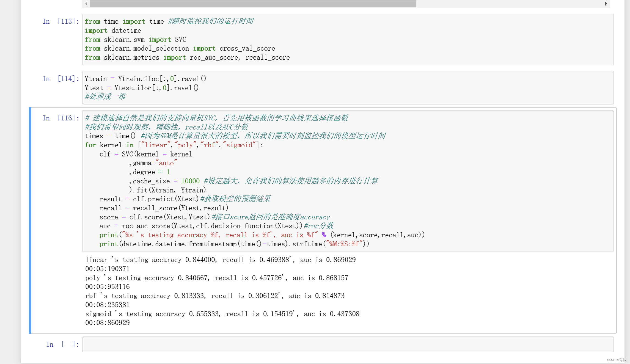
Task: Click the '.fit(Xtrain, Ytrain)' line
Action: [167, 190]
